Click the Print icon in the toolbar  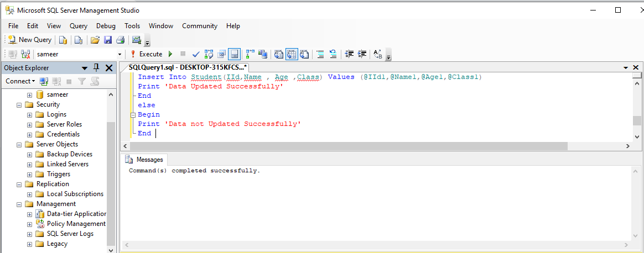click(x=120, y=40)
